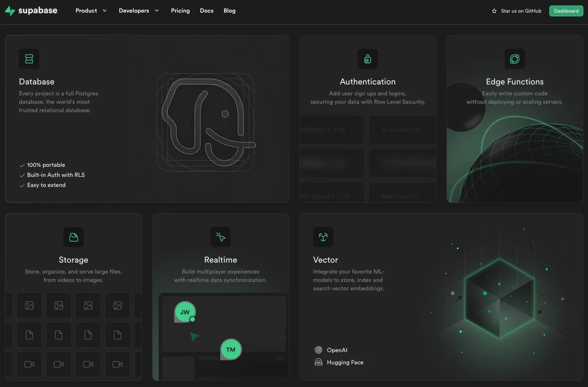
Task: Click the Vector cube icon
Action: [323, 237]
